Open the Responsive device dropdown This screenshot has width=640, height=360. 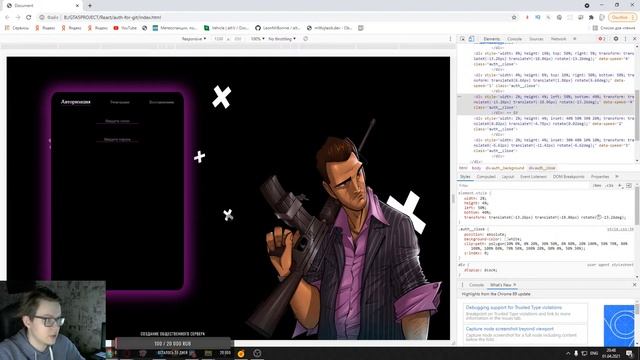click(194, 39)
